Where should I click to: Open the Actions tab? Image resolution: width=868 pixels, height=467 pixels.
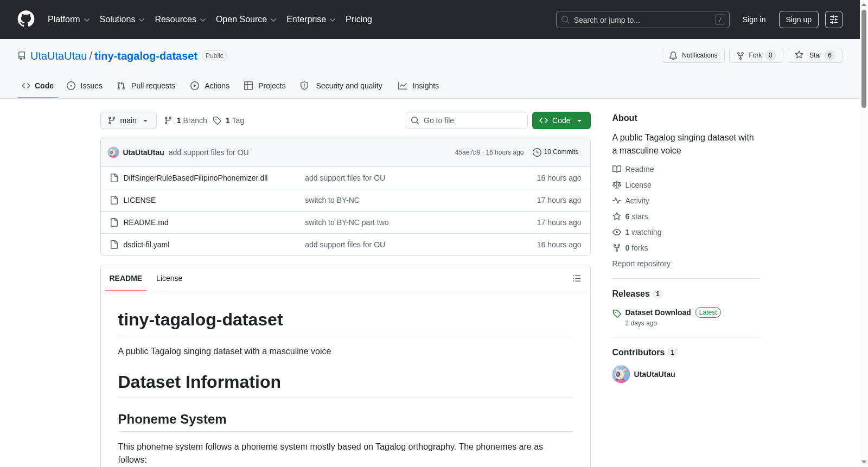[210, 86]
